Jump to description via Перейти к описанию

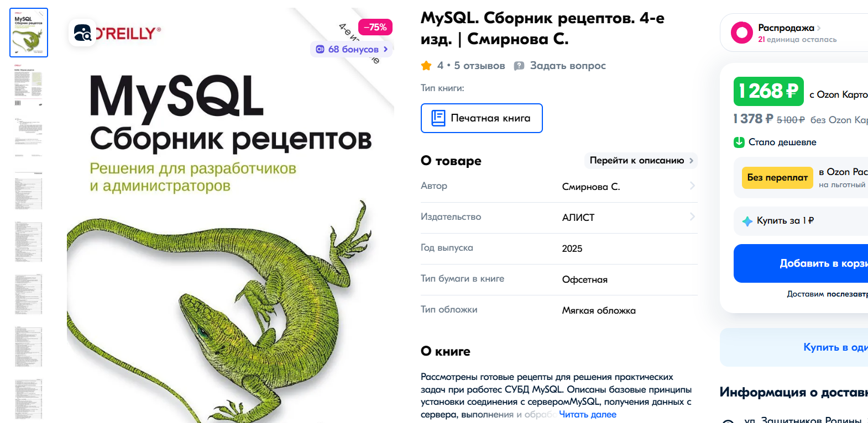tap(640, 160)
